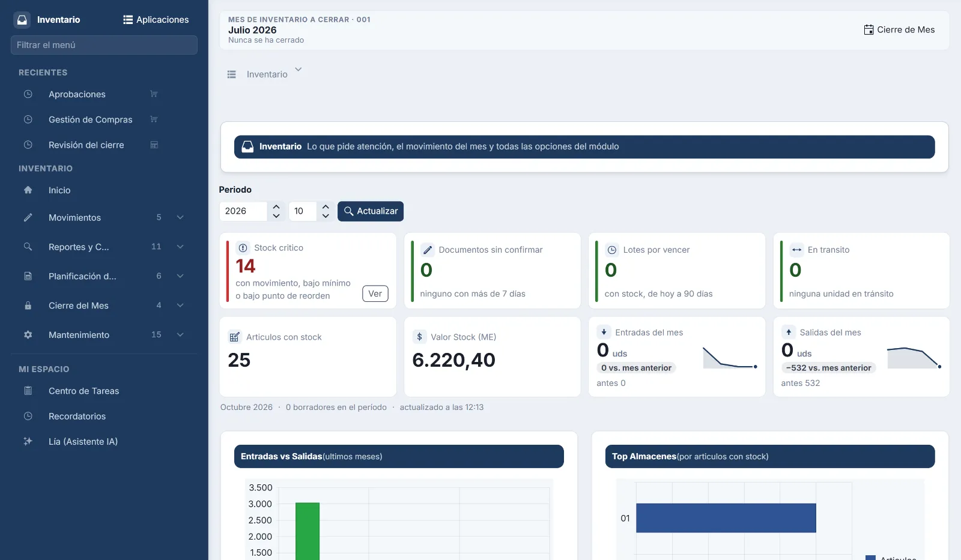
Task: Click the gear icon for Mantenimiento
Action: pos(28,335)
